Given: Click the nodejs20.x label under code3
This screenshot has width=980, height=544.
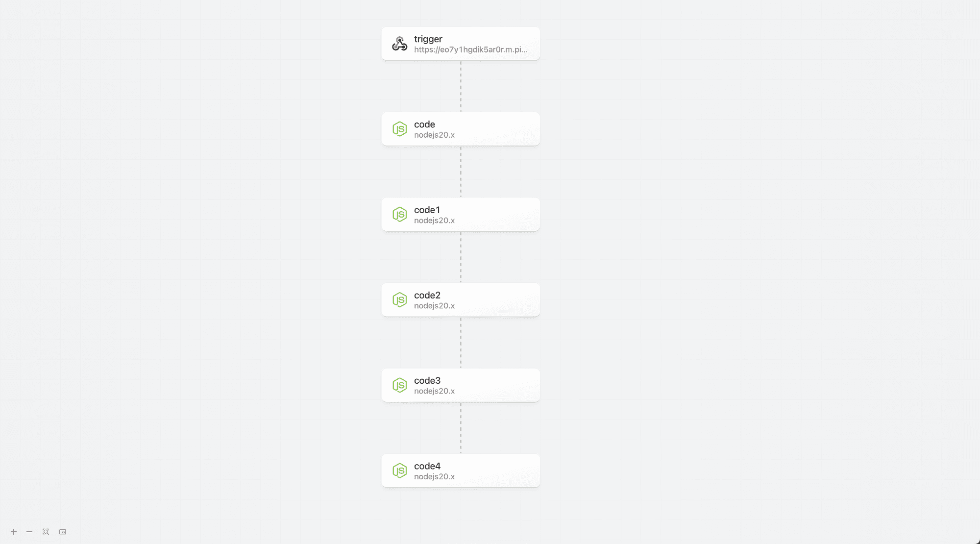Looking at the screenshot, I should tap(434, 391).
